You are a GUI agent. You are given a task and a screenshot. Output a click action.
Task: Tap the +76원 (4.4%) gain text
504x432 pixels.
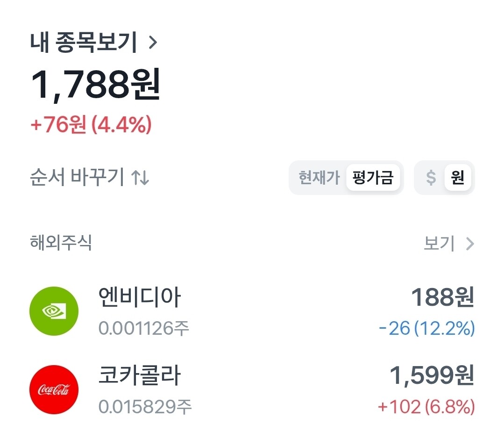click(91, 124)
